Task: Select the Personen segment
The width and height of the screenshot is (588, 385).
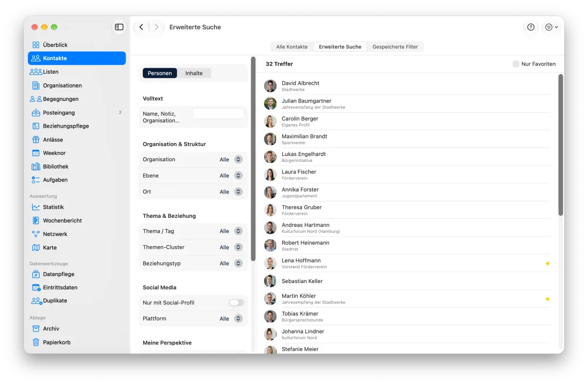Action: point(160,73)
